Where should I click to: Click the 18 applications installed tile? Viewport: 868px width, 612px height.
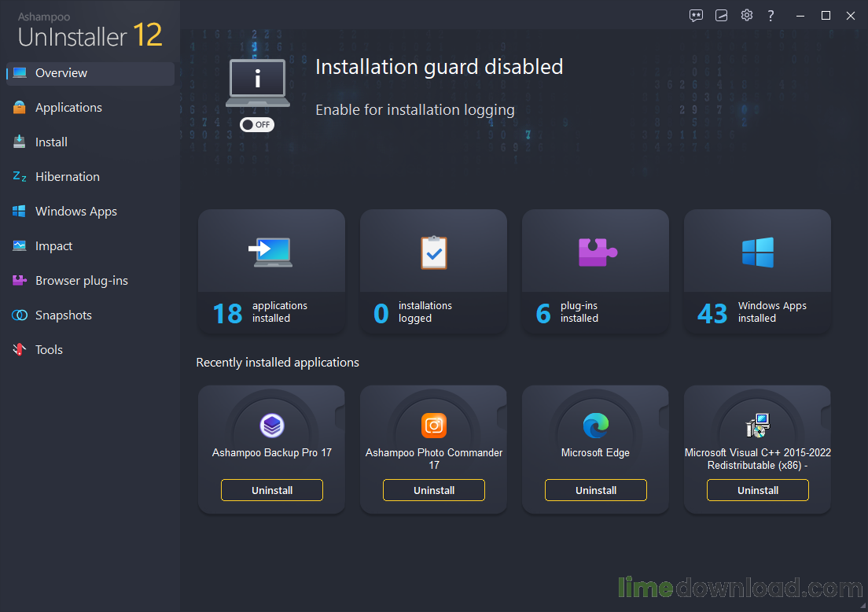click(271, 272)
